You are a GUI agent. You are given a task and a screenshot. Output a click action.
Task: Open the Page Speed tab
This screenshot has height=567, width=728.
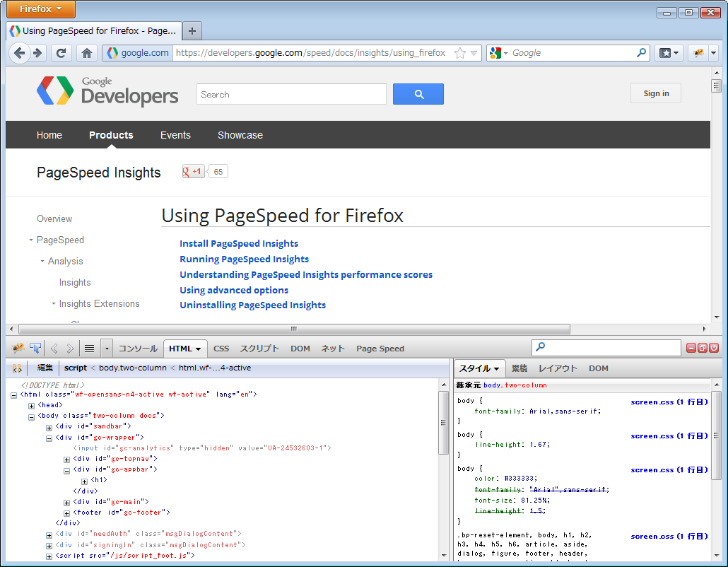pyautogui.click(x=380, y=349)
